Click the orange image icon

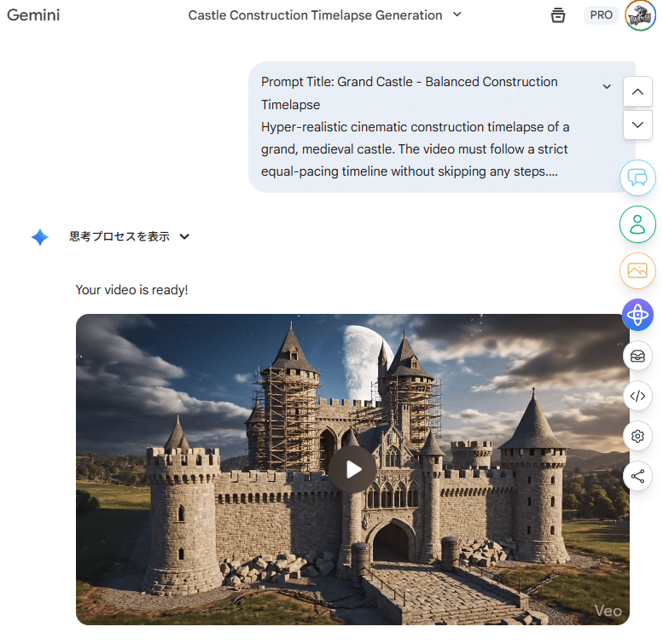(x=637, y=270)
